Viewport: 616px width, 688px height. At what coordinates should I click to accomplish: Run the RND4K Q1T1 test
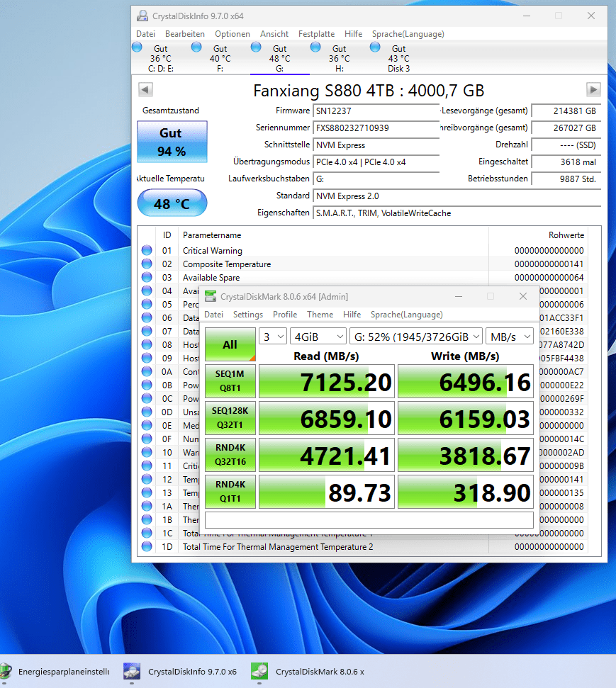point(230,492)
